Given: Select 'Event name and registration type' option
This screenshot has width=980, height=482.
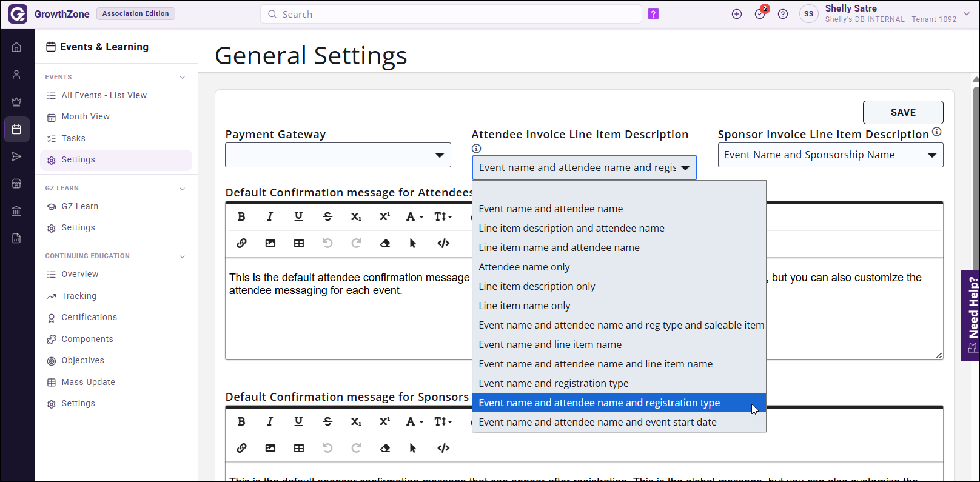Looking at the screenshot, I should pyautogui.click(x=619, y=383).
